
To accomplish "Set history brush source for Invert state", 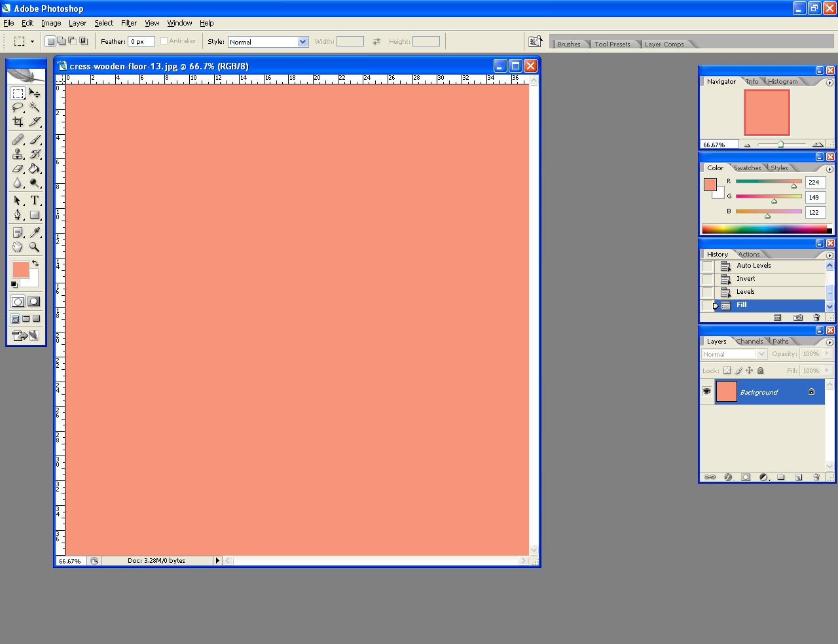I will pos(708,279).
